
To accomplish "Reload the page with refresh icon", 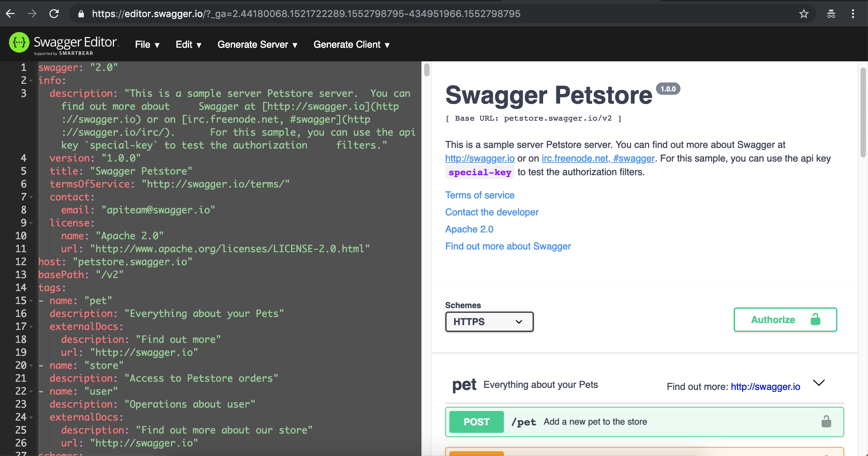I will pos(54,14).
